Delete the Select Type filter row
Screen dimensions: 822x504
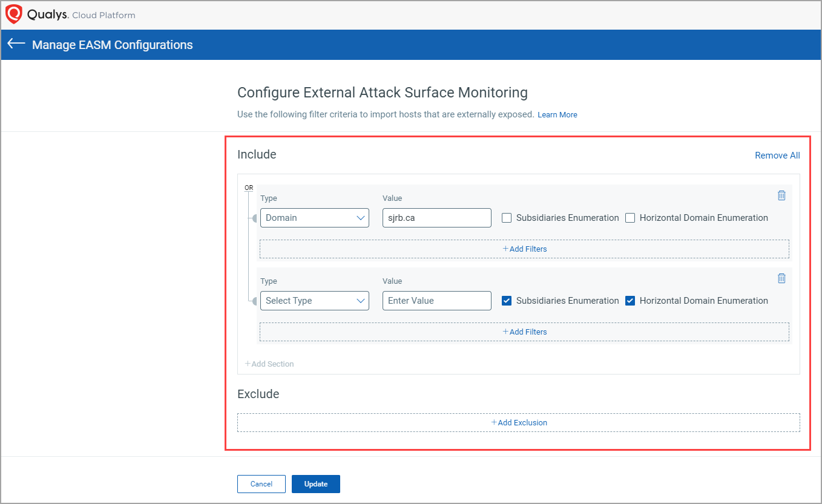[x=781, y=278]
